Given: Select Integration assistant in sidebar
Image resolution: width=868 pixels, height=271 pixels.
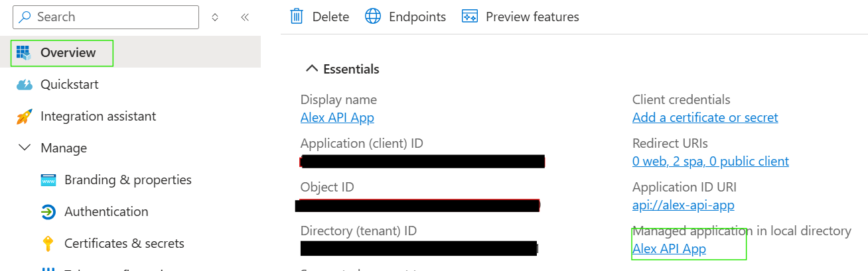Looking at the screenshot, I should click(98, 117).
